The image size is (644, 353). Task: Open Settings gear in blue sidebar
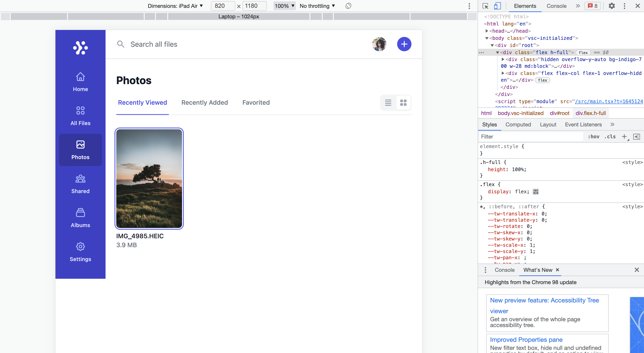80,247
